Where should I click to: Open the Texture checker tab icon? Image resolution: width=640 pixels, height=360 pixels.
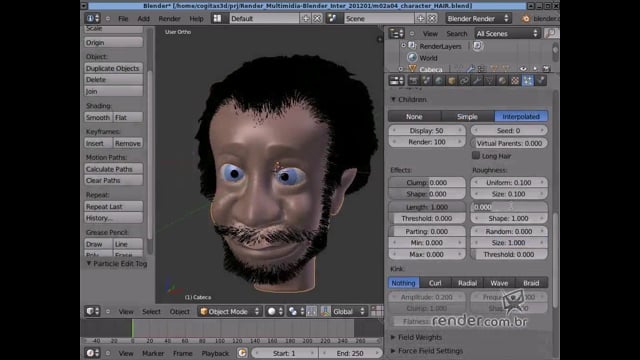[515, 80]
